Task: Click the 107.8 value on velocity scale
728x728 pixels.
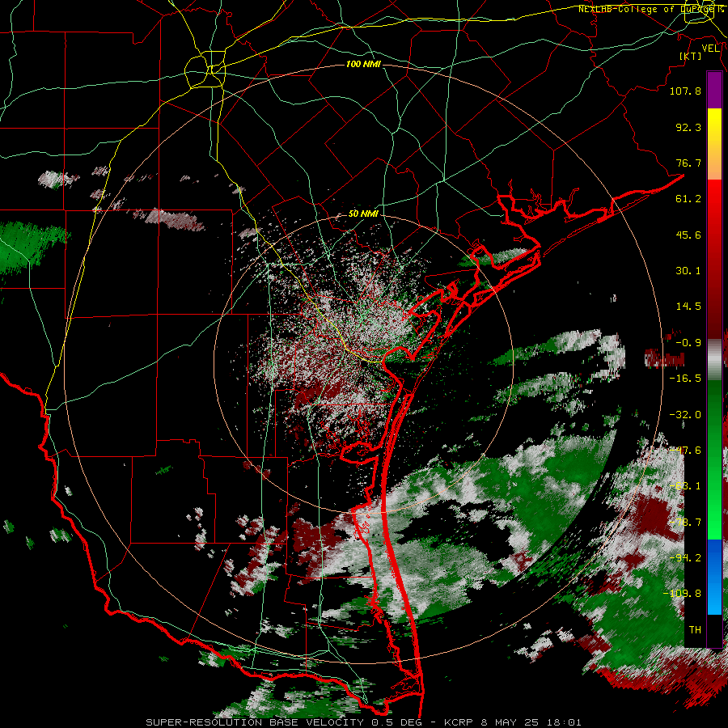Action: point(685,91)
